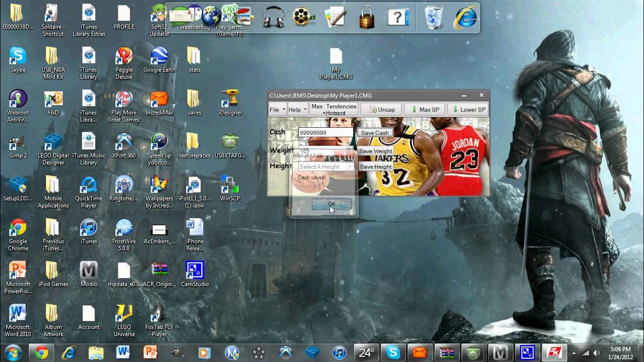Image resolution: width=644 pixels, height=362 pixels.
Task: Open Chrome from the taskbar
Action: coord(41,353)
